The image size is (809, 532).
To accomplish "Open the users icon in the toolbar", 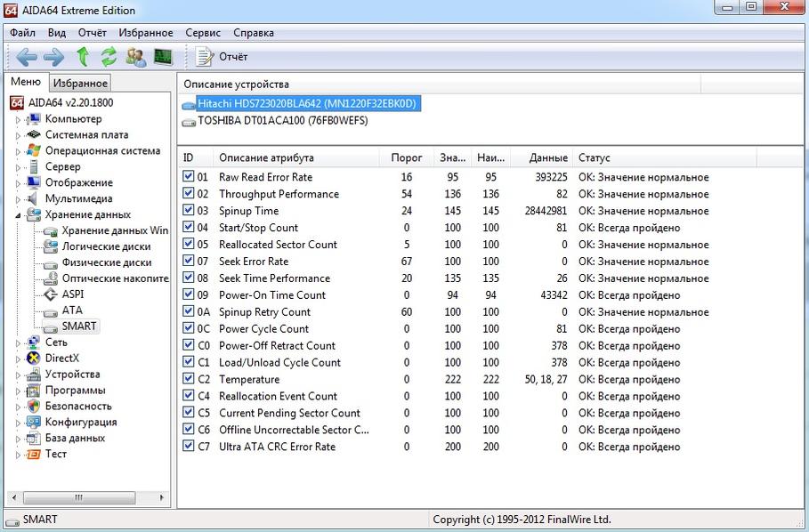I will point(135,57).
